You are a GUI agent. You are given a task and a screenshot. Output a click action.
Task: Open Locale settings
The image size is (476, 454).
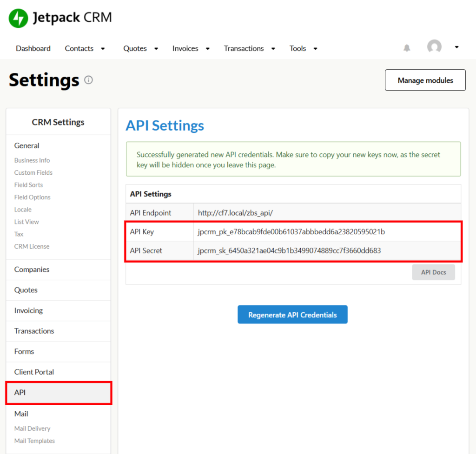point(23,210)
